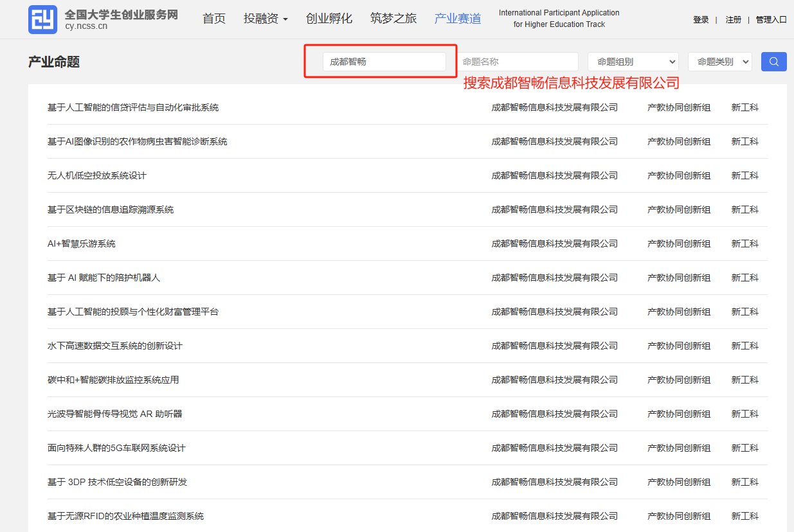Click the 命题名称 input field
794x532 pixels.
[517, 62]
